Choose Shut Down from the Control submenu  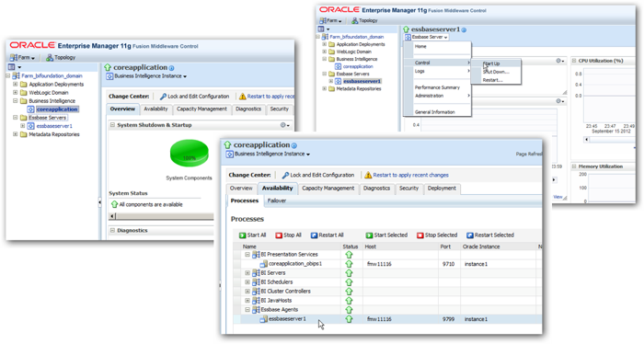[496, 72]
